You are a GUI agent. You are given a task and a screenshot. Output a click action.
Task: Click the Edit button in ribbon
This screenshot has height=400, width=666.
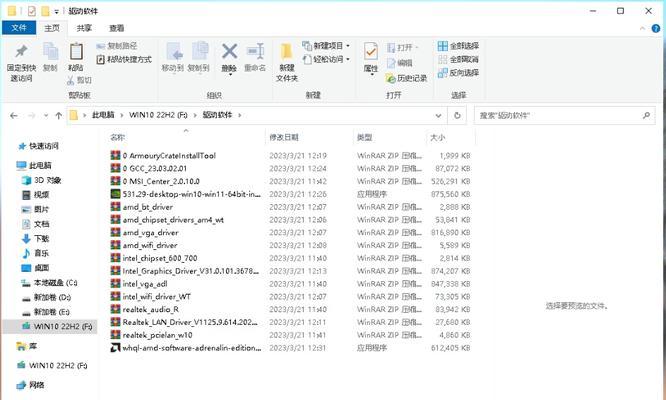[x=400, y=63]
